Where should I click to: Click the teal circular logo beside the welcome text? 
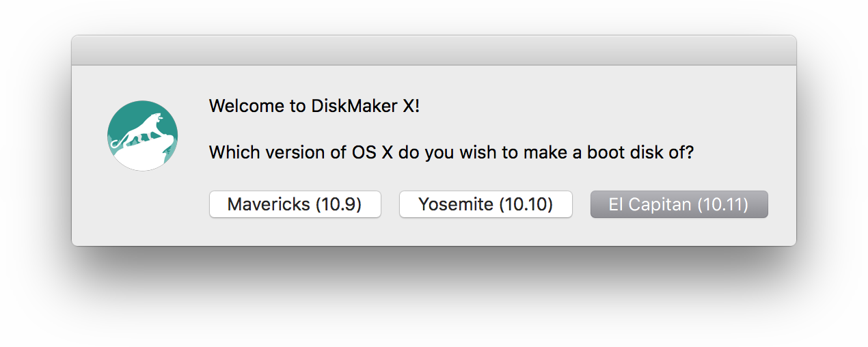pos(143,135)
